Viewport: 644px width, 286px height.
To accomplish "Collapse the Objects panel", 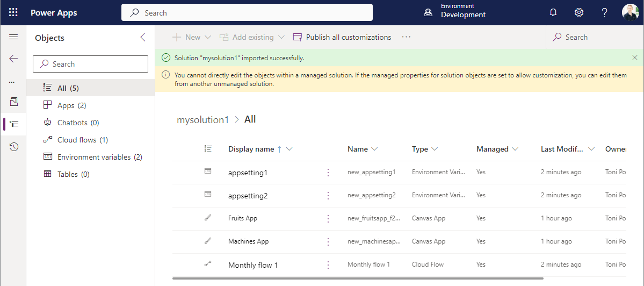I will tap(143, 38).
